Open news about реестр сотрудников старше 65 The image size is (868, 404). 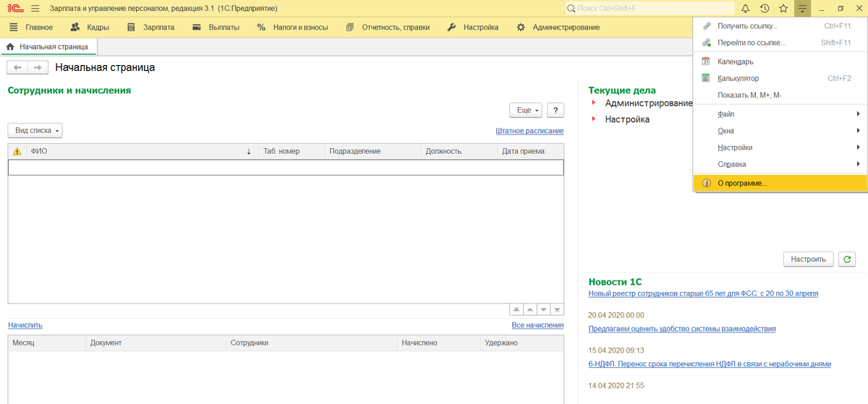coord(704,293)
